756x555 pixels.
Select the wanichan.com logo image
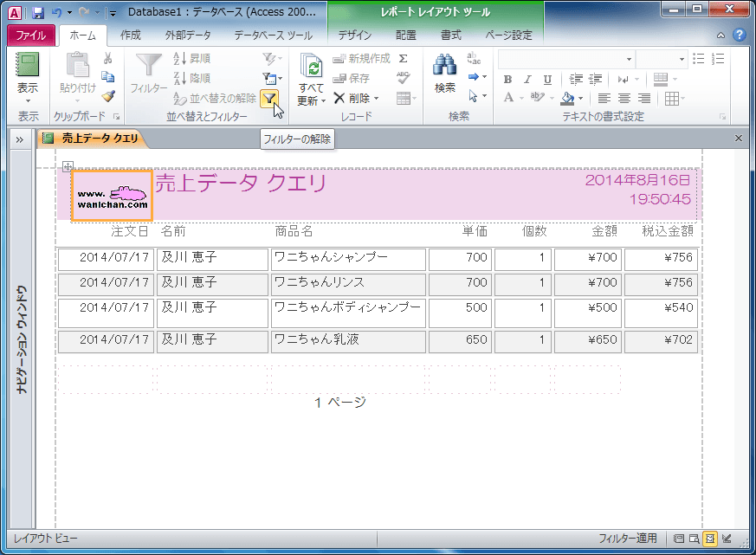pyautogui.click(x=112, y=196)
